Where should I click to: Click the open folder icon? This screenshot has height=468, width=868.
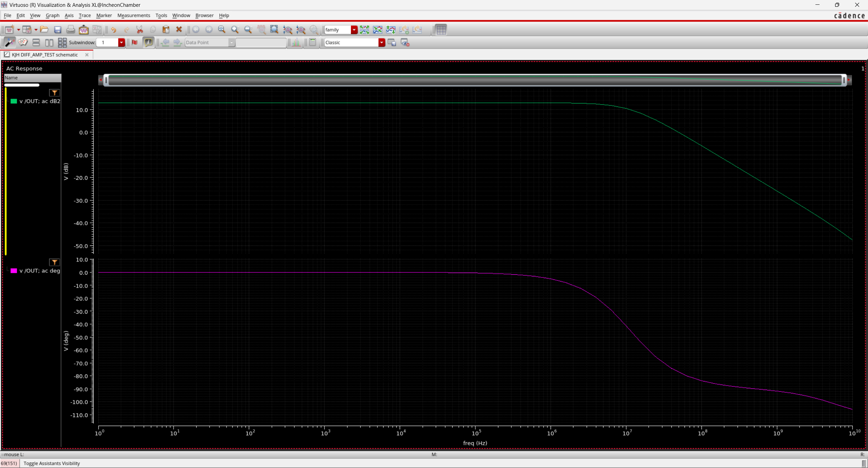point(44,30)
